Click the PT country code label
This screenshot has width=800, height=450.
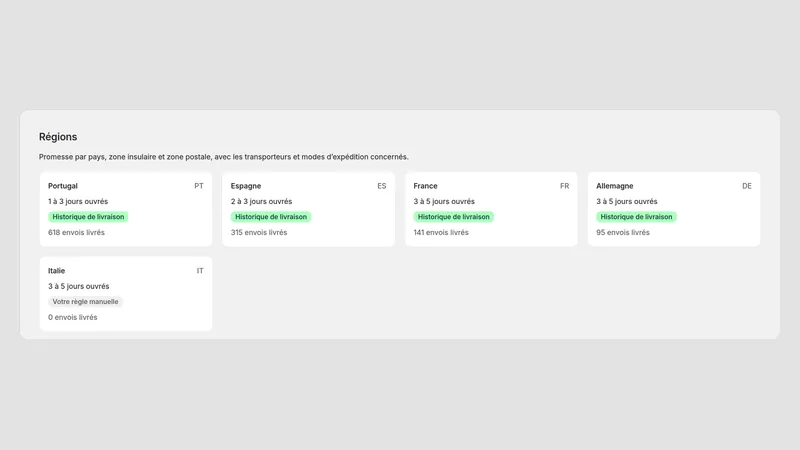[x=198, y=186]
